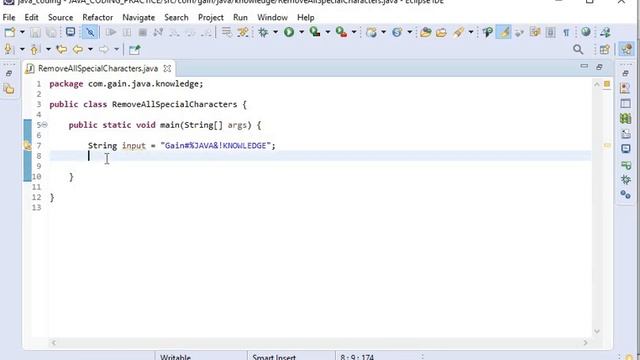The image size is (640, 360).
Task: Open the Help menu
Action: click(x=306, y=18)
